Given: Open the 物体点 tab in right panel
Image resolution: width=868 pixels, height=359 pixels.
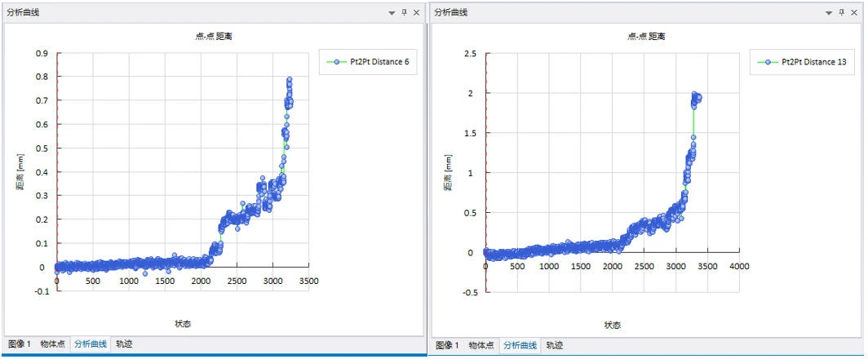Looking at the screenshot, I should (481, 346).
